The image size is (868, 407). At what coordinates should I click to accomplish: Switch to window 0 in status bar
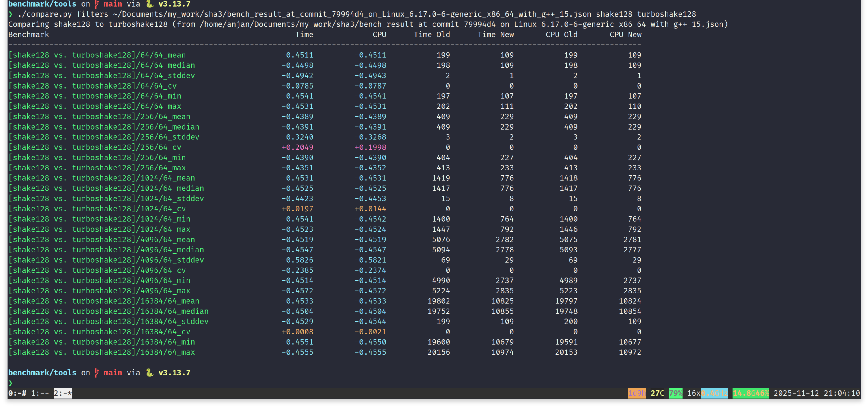tap(17, 393)
